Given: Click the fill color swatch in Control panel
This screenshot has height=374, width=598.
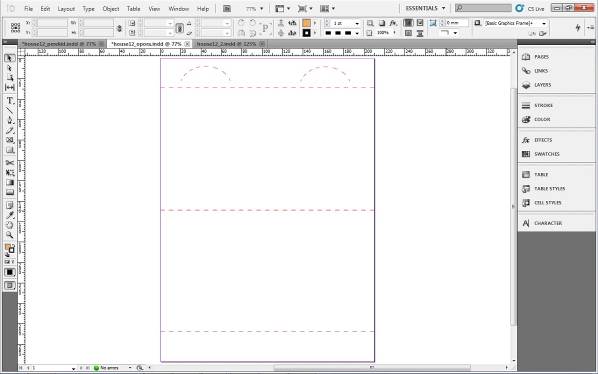Looking at the screenshot, I should pos(306,23).
